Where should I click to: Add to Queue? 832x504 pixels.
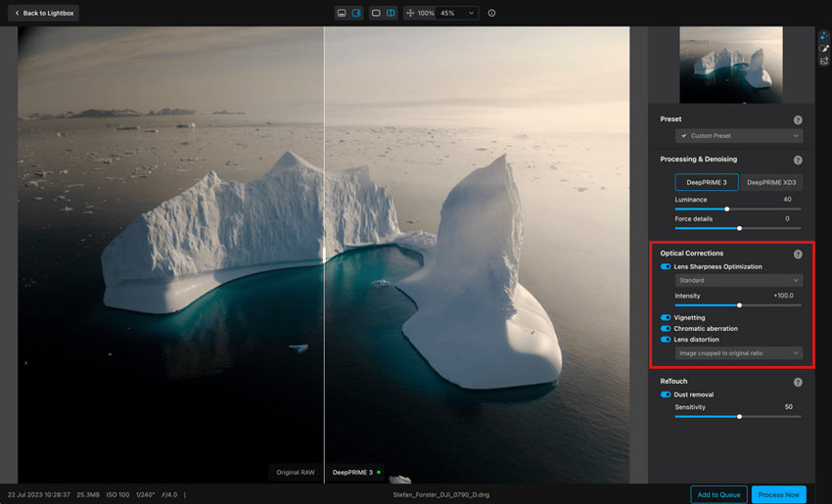click(x=718, y=494)
